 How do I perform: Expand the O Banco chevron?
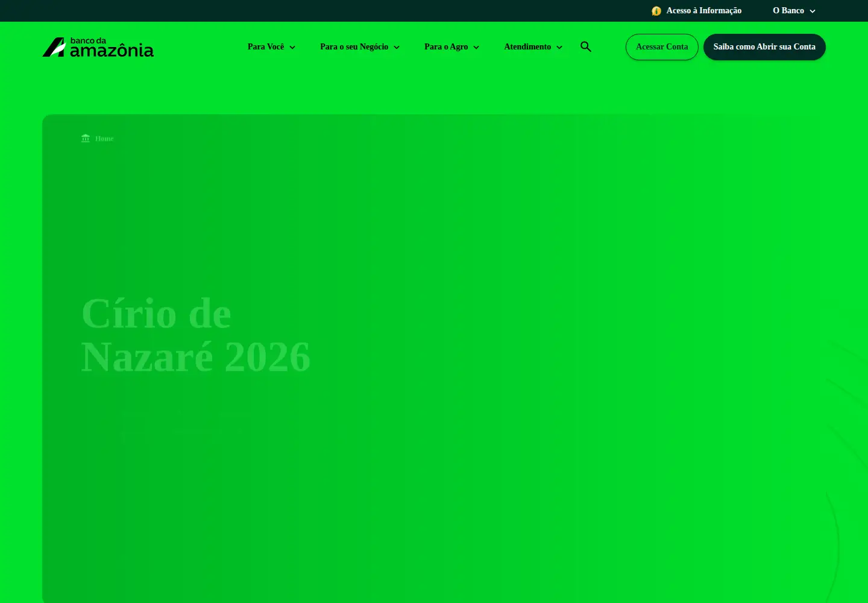click(813, 11)
